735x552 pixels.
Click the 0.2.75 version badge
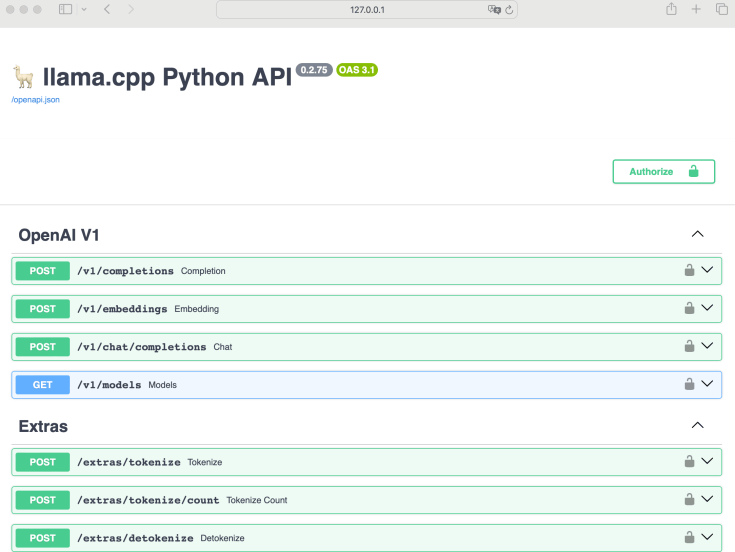(314, 70)
